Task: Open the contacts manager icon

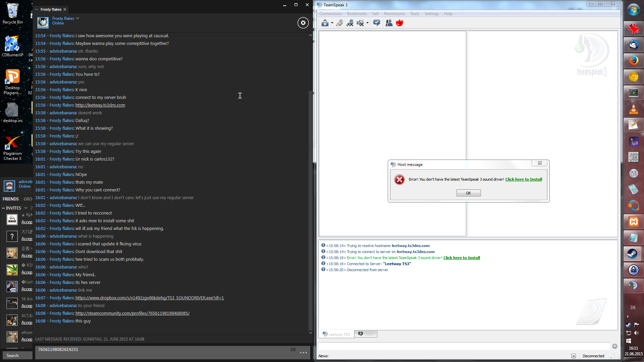Action: (x=389, y=23)
